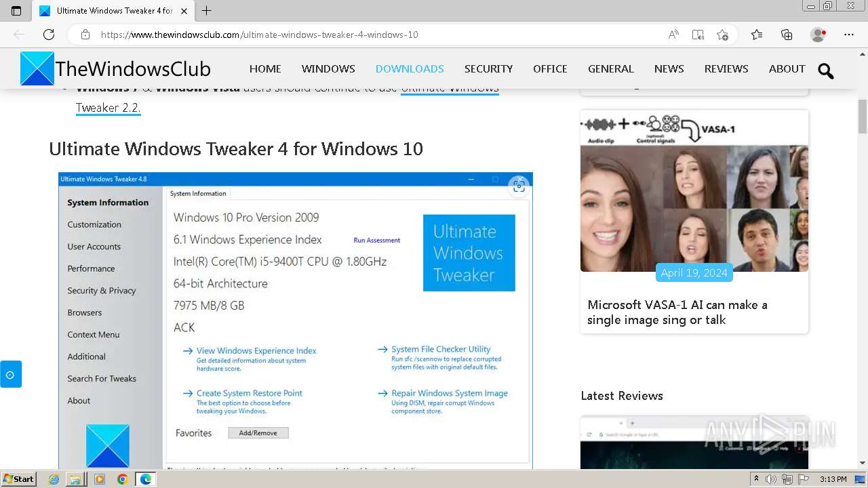Image resolution: width=868 pixels, height=488 pixels.
Task: Open the tab actions menu icon
Action: [x=16, y=11]
